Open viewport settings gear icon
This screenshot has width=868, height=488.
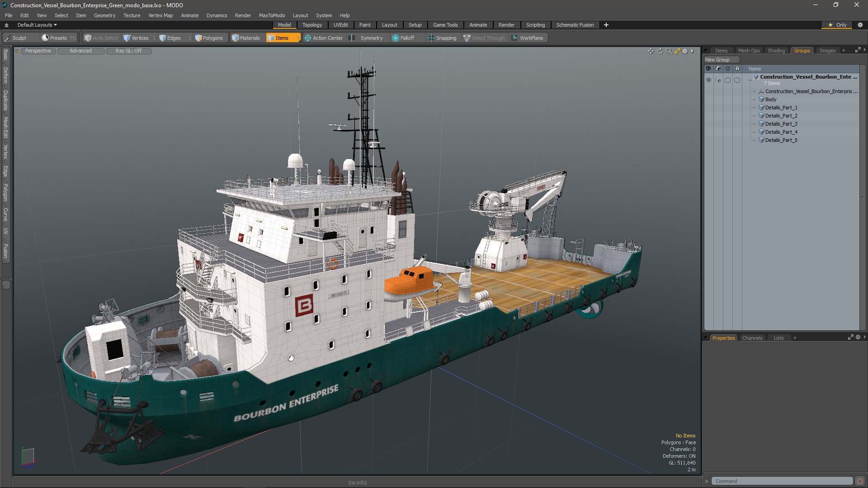coord(685,51)
